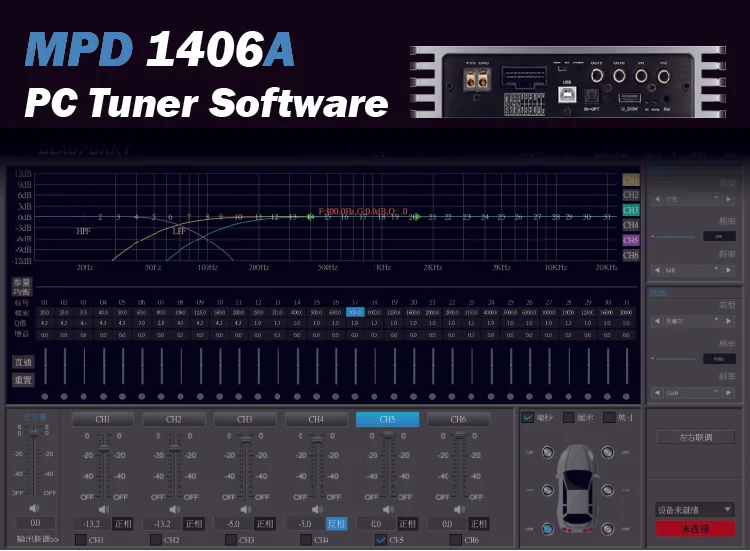Image resolution: width=750 pixels, height=551 pixels.
Task: Toggle CH4 反相 inverted phase button
Action: 336,524
